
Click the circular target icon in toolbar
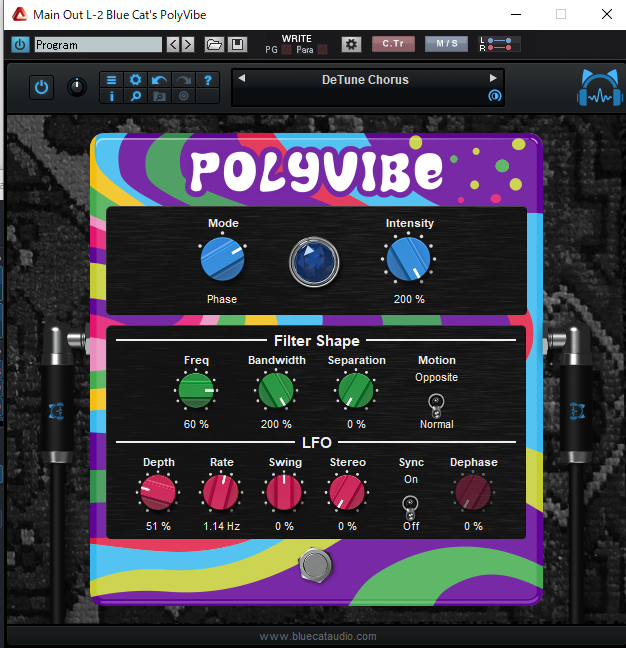183,96
